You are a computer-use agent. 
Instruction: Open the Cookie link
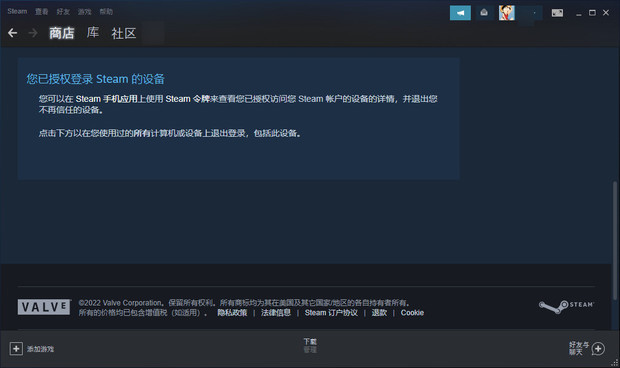412,313
